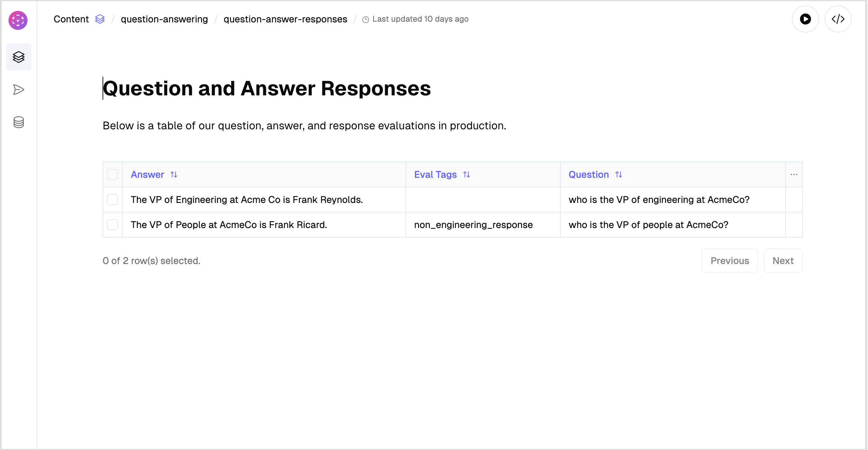This screenshot has height=450, width=868.
Task: Click the Previous page button
Action: pos(730,261)
